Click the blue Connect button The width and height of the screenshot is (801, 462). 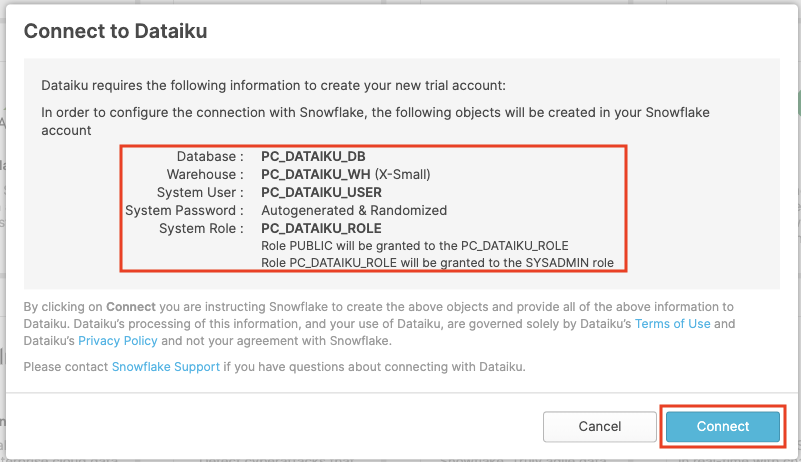point(722,426)
